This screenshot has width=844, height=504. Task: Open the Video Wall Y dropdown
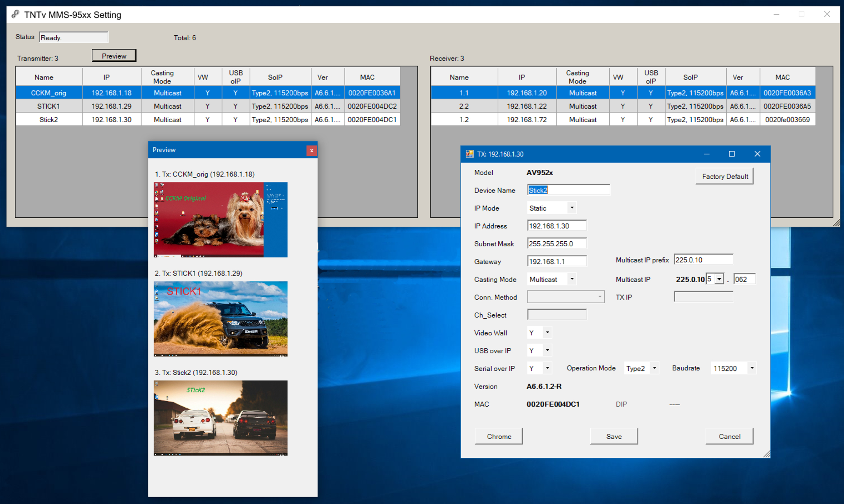coord(547,333)
